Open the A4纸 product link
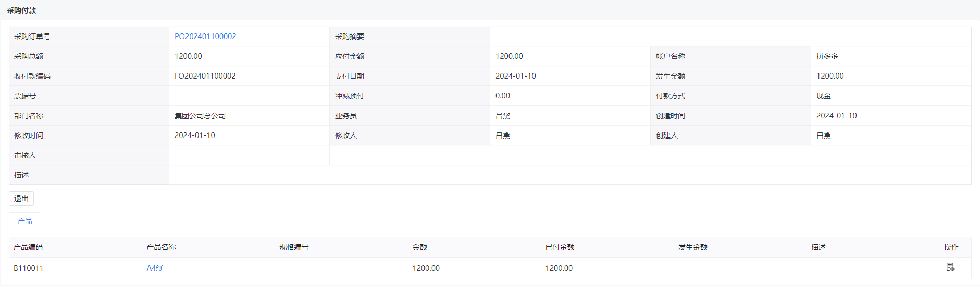The height and width of the screenshot is (286, 980). click(155, 268)
